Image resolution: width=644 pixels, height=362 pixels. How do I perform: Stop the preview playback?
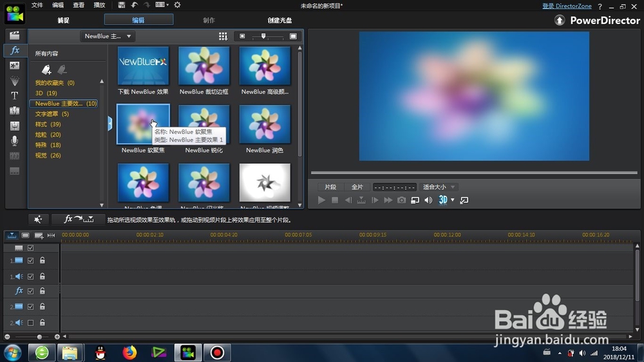pyautogui.click(x=335, y=200)
